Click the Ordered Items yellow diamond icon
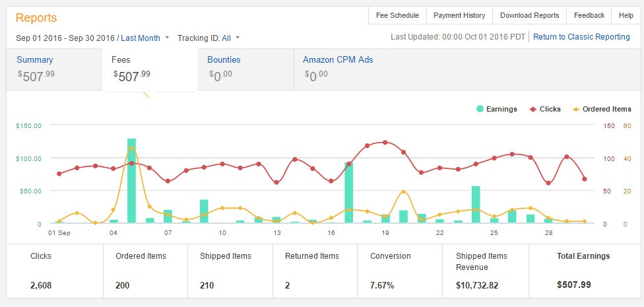Viewport: 644px width, 307px height. point(576,110)
